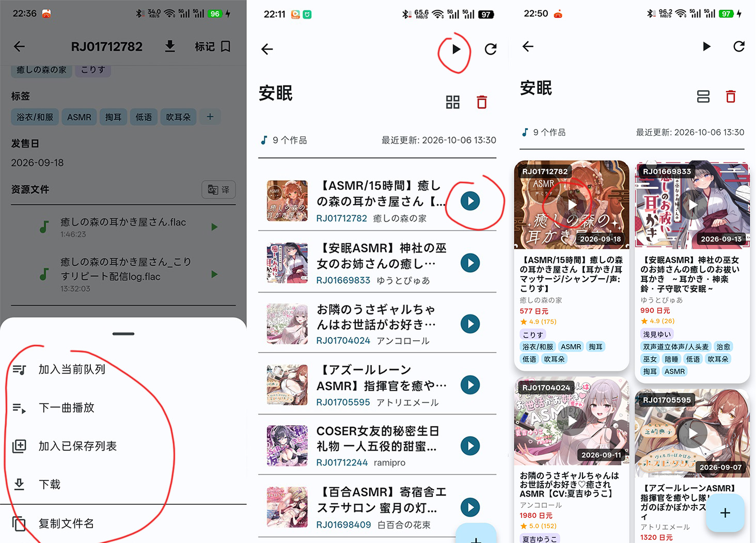Delete the playlist from the right grid-view screen

coord(731,97)
